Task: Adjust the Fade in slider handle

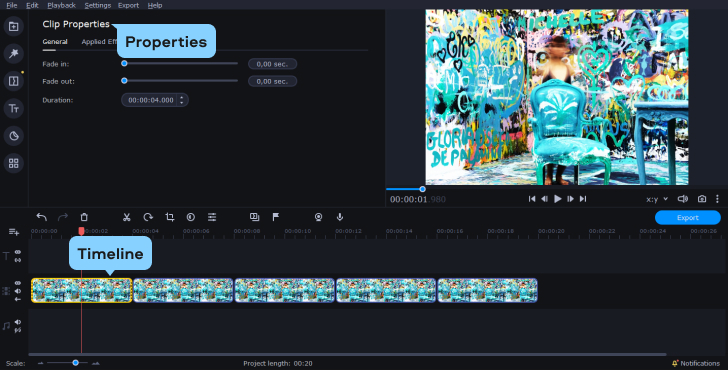Action: (124, 63)
